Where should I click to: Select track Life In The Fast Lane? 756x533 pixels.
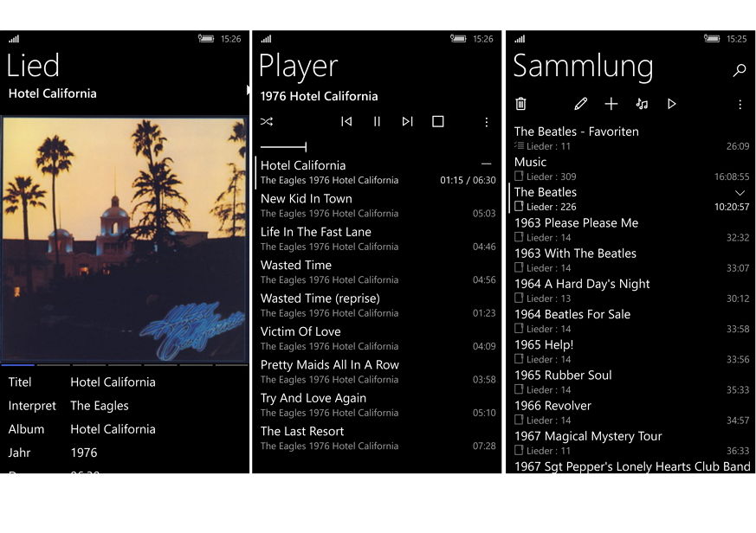[x=378, y=239]
